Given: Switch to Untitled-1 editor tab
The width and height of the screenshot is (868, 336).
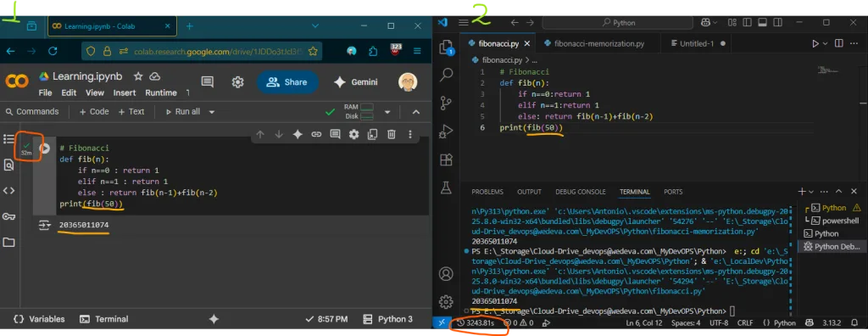Looking at the screenshot, I should (x=697, y=43).
